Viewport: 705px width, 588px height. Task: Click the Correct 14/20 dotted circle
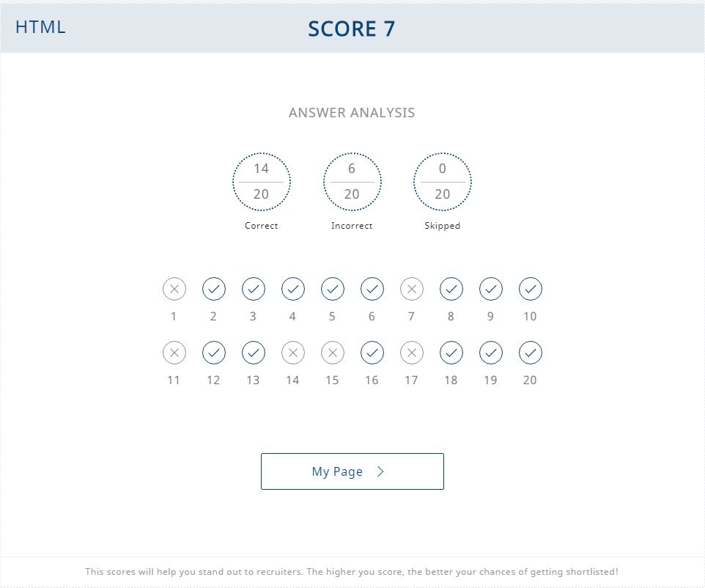[262, 182]
